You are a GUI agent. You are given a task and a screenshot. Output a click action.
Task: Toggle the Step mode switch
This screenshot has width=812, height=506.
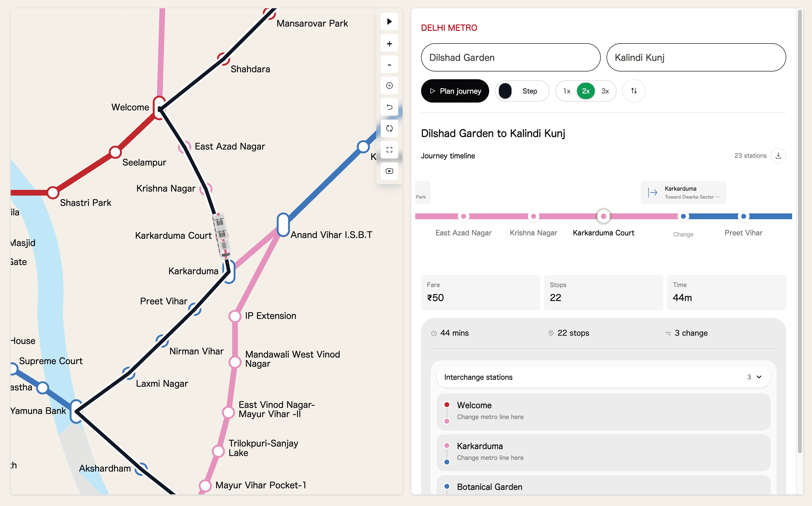pos(522,91)
